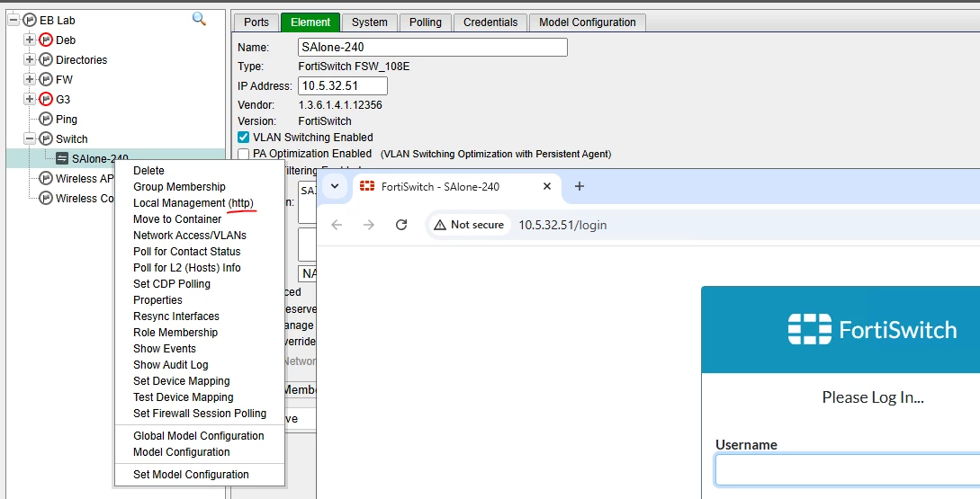The height and width of the screenshot is (499, 980).
Task: Click the Not secure warning indicator
Action: click(469, 225)
